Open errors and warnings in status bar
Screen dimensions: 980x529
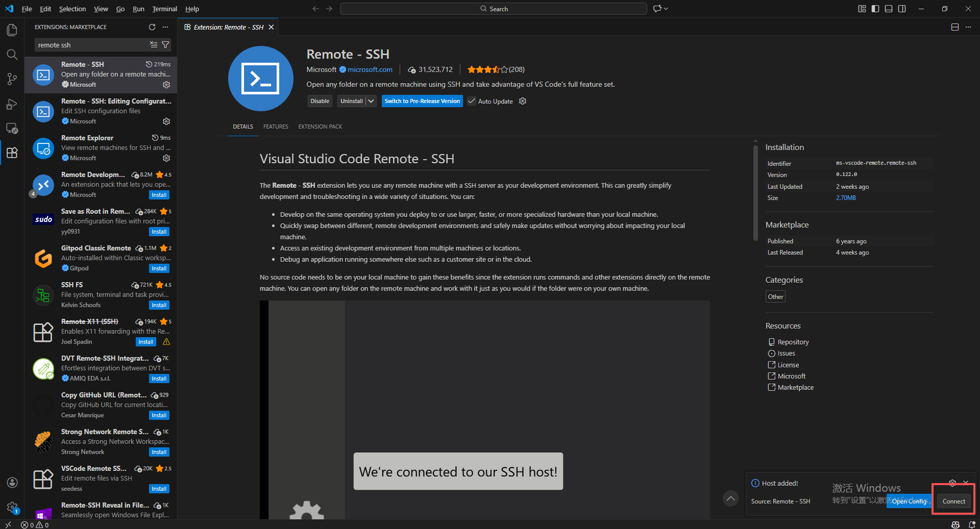pos(35,524)
